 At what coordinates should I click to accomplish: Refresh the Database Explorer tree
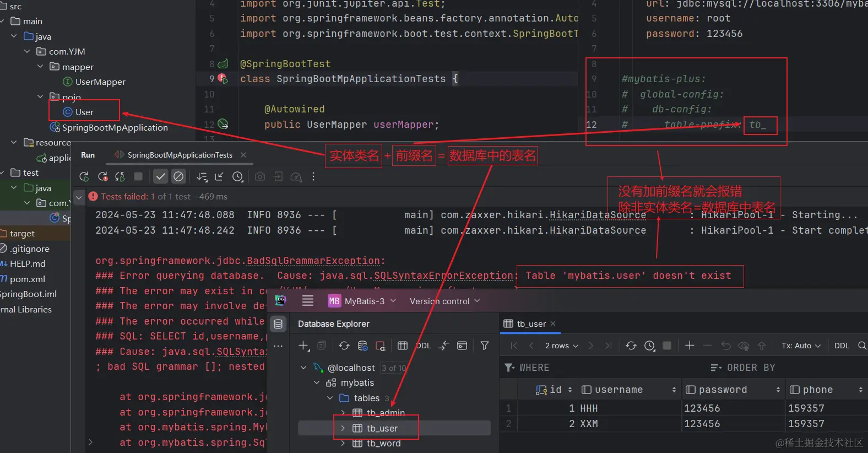344,346
